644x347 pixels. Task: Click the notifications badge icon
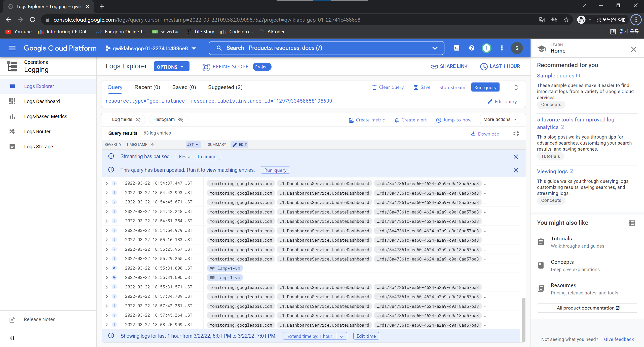click(486, 48)
